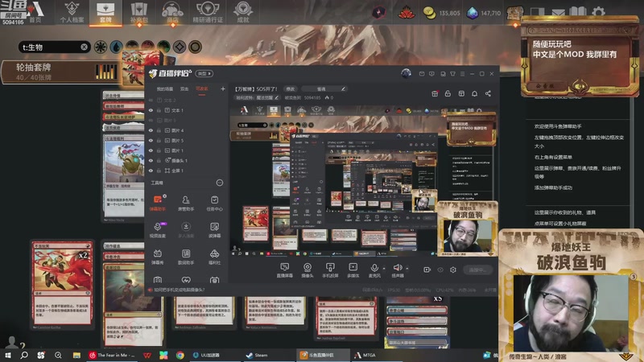Clear the t:生物 search field
This screenshot has width=644, height=362.
(x=84, y=47)
